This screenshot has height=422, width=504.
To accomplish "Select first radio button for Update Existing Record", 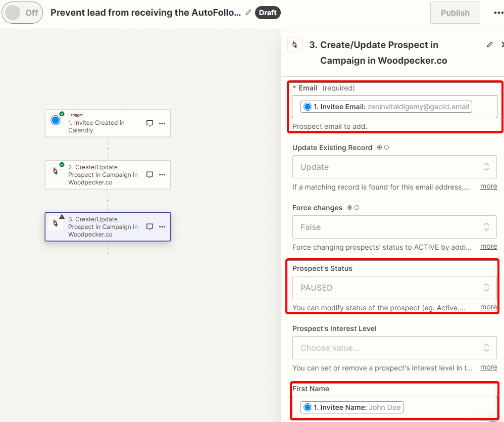I will 380,147.
